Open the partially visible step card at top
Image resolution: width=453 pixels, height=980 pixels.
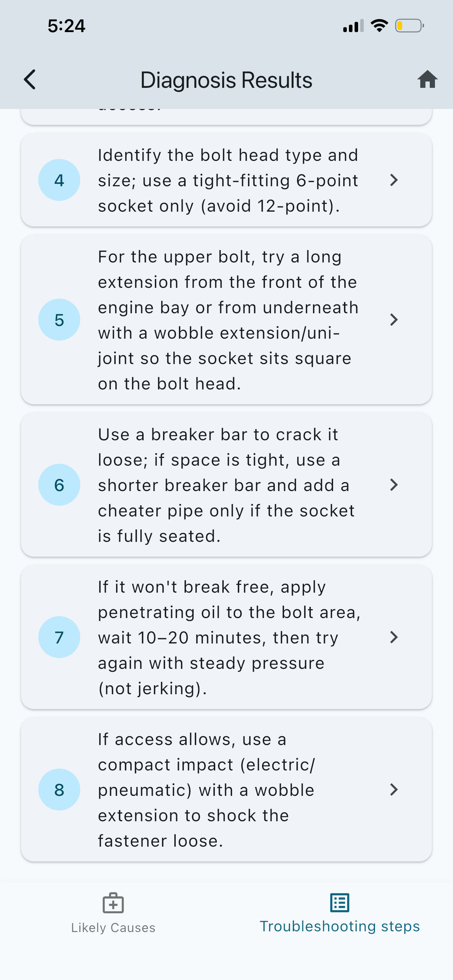click(226, 114)
